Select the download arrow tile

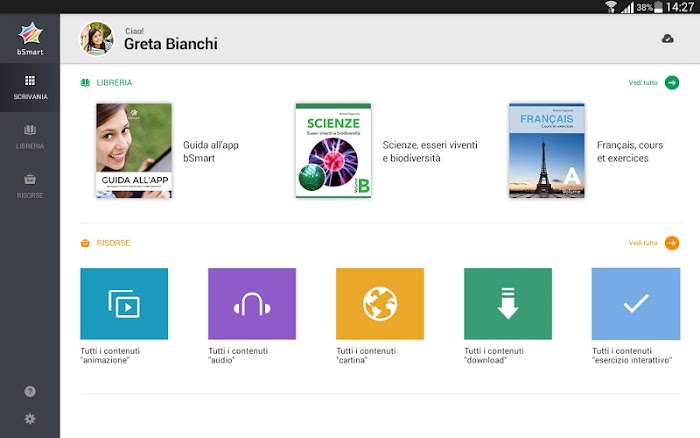[508, 304]
